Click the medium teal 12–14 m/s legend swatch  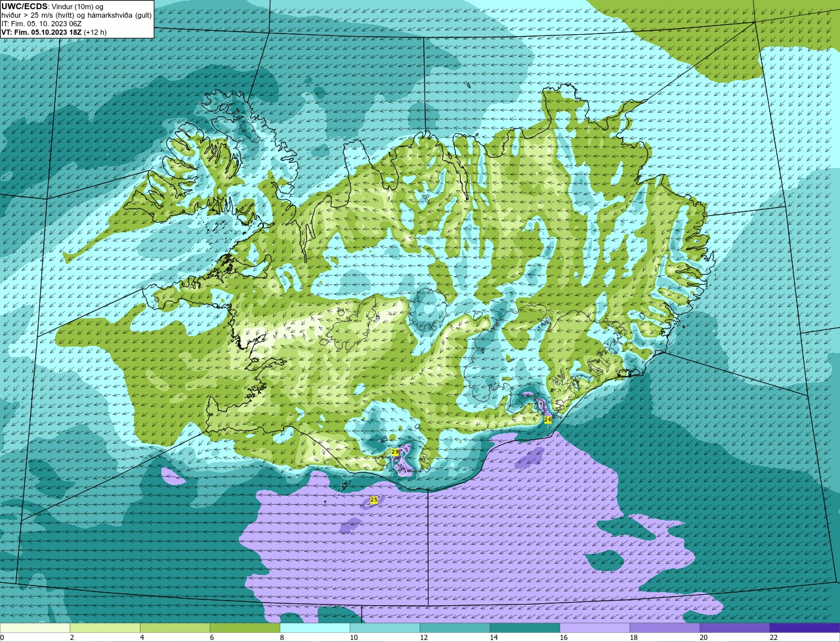click(455, 628)
